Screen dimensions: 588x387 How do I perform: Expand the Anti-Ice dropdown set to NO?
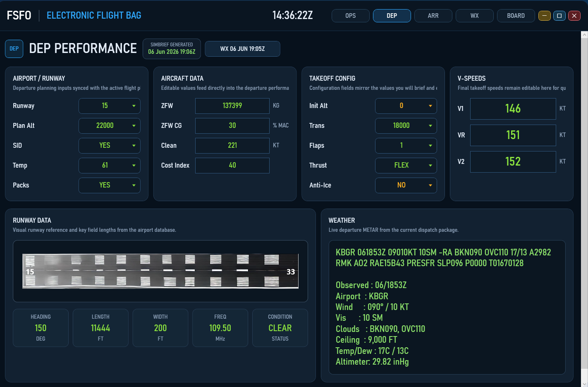point(406,185)
